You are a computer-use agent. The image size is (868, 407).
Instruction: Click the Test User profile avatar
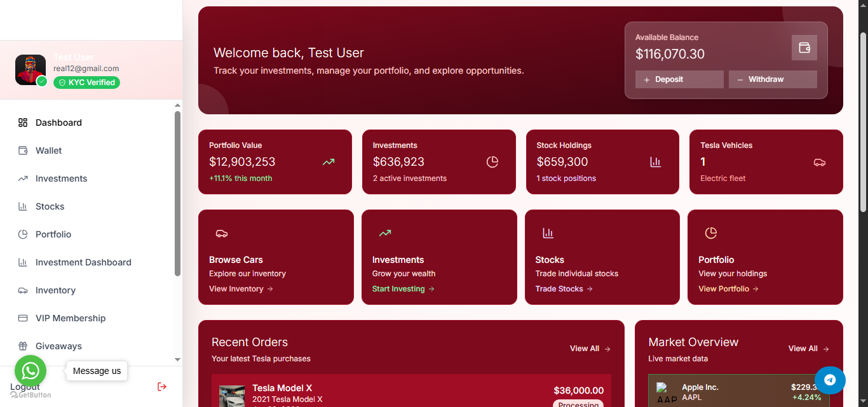pyautogui.click(x=31, y=70)
